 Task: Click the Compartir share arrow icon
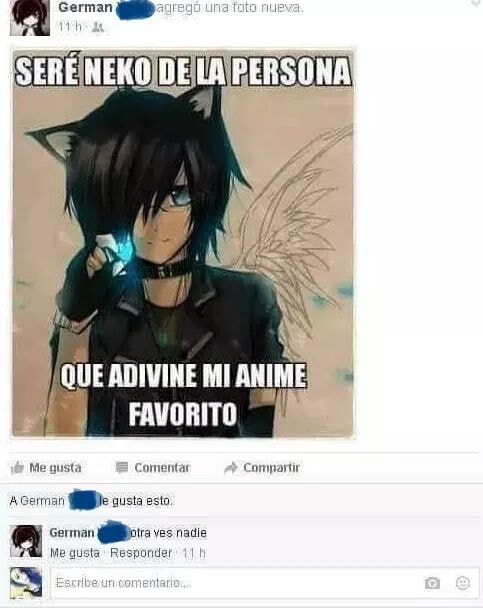click(x=231, y=468)
